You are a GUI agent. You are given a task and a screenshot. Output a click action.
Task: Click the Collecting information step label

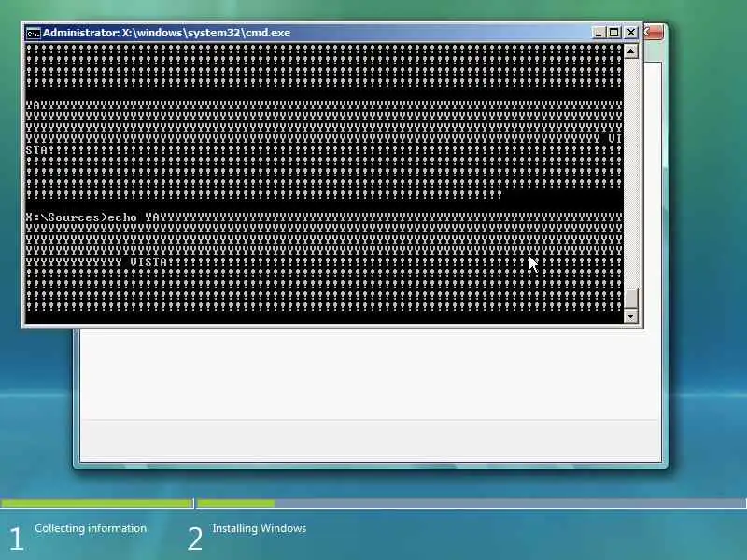tap(91, 528)
